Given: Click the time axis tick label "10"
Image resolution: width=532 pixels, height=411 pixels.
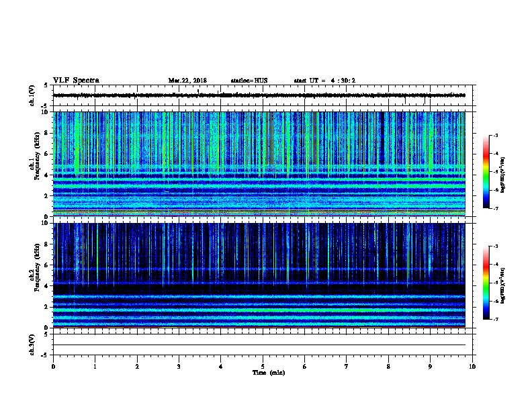Looking at the screenshot, I should tap(472, 367).
